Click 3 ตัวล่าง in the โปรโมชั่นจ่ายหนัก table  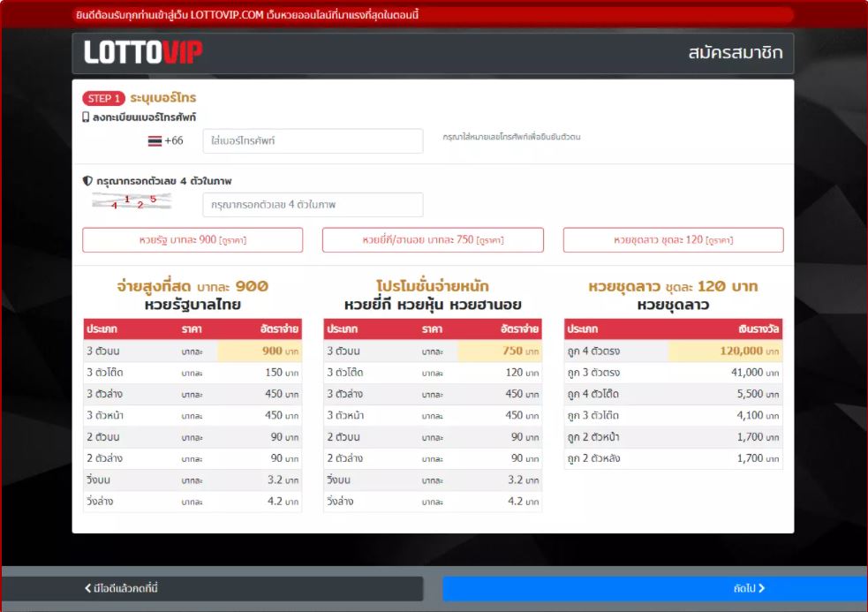(x=345, y=395)
